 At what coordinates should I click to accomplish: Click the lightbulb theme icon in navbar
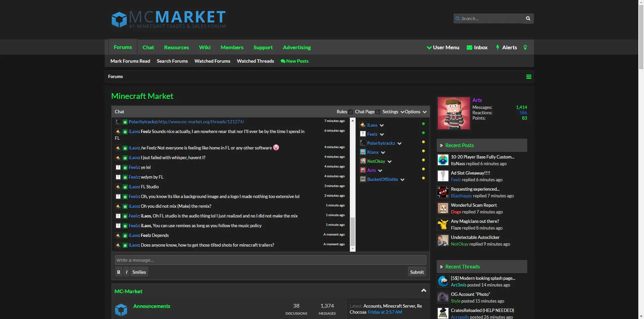coord(525,48)
